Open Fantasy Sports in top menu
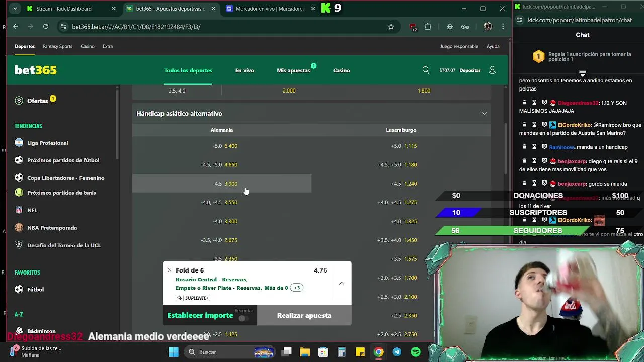 point(57,46)
